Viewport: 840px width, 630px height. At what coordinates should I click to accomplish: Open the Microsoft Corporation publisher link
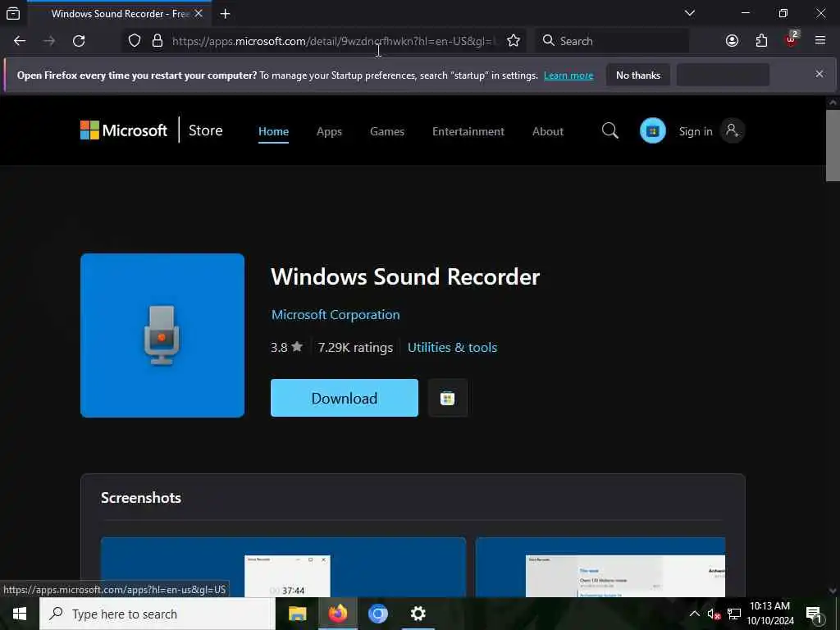tap(336, 314)
